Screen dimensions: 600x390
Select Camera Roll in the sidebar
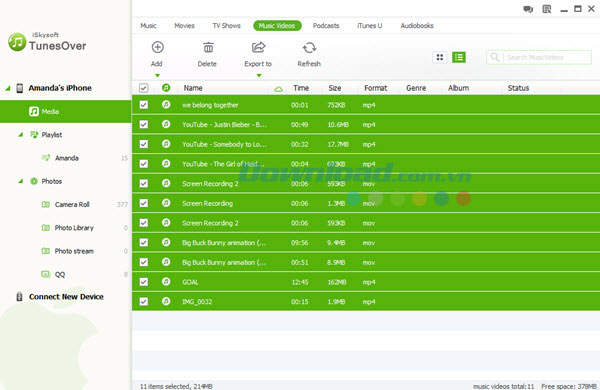[x=72, y=204]
